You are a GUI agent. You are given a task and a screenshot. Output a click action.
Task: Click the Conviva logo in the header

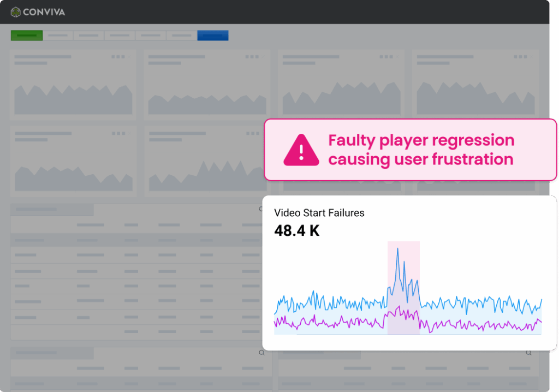click(x=38, y=11)
